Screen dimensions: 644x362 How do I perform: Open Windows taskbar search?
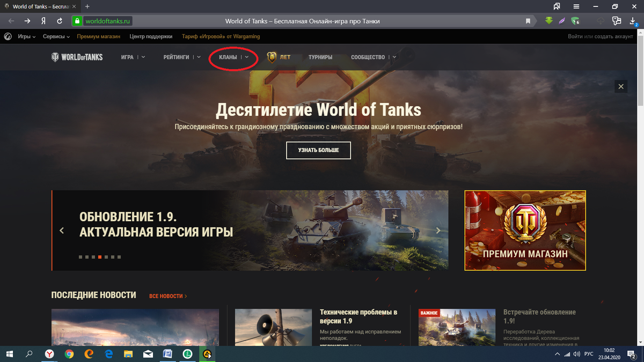point(30,354)
